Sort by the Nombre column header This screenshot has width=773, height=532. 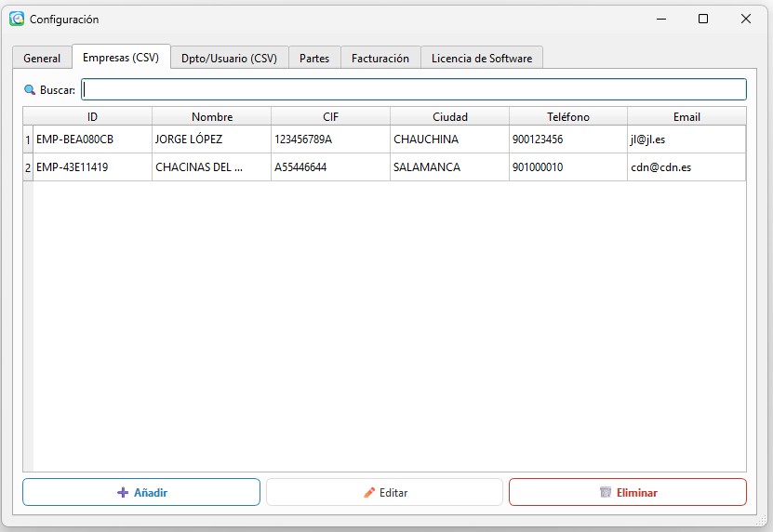[x=212, y=117]
